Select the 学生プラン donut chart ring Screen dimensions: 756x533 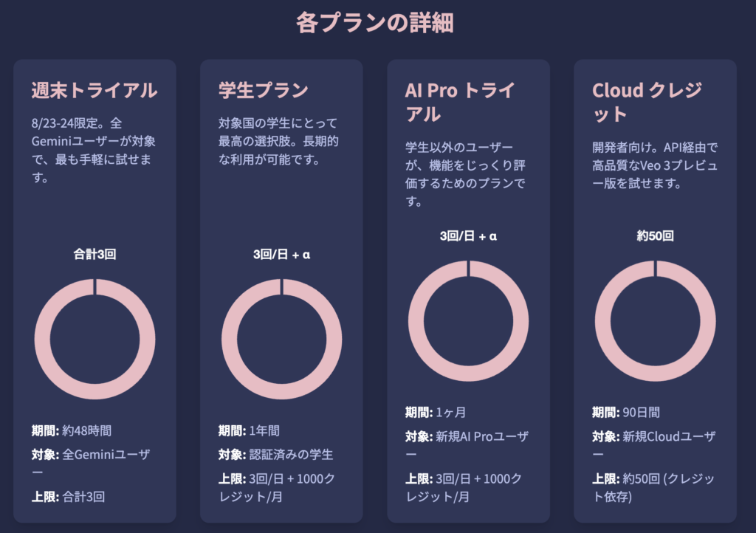point(281,339)
